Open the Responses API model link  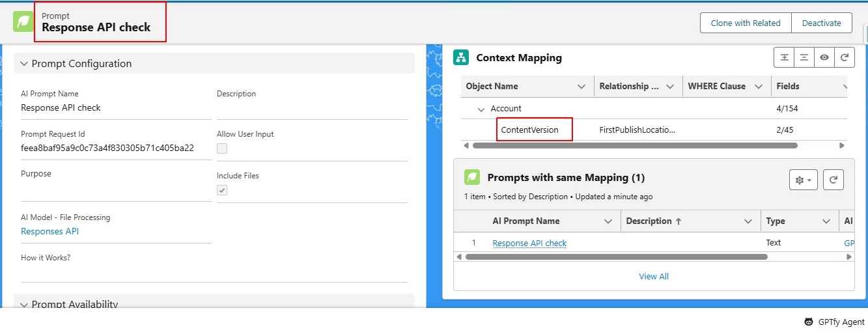(x=50, y=231)
